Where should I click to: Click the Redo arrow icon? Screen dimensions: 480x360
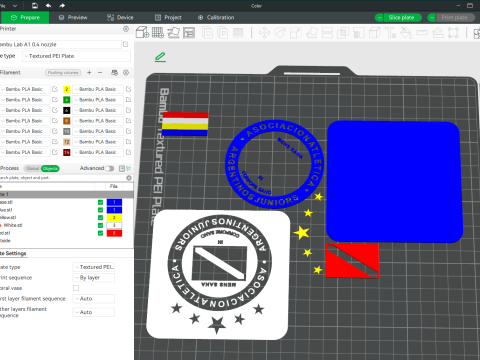click(62, 5)
